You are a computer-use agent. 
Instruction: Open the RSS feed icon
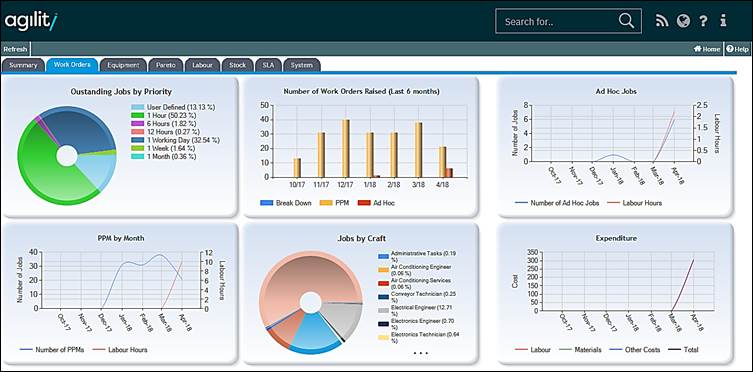click(x=662, y=21)
